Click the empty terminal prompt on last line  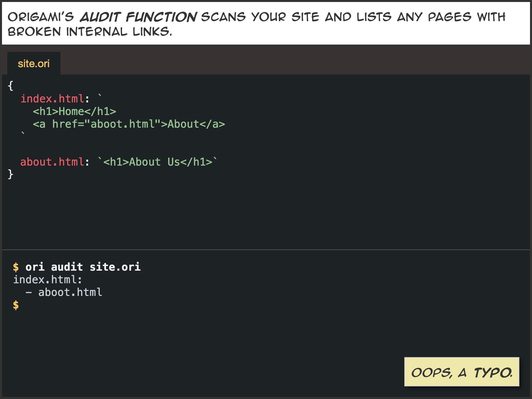pyautogui.click(x=16, y=305)
